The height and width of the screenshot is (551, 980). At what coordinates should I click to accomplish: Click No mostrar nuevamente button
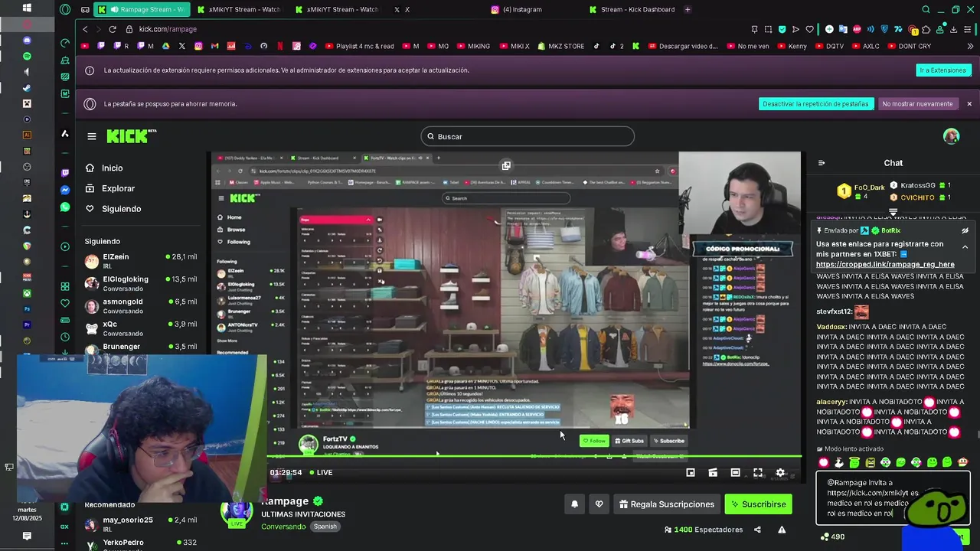tap(917, 103)
